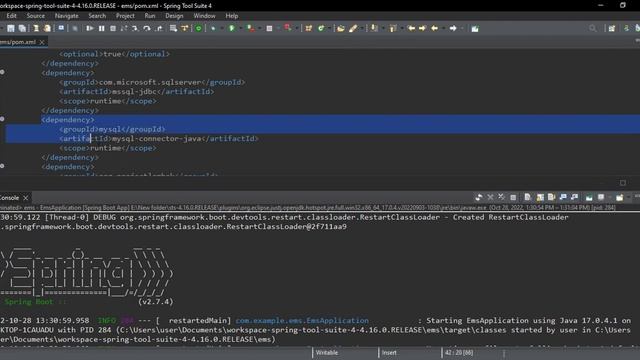640x360 pixels.
Task: Click the Open Console new icon
Action: [x=620, y=198]
